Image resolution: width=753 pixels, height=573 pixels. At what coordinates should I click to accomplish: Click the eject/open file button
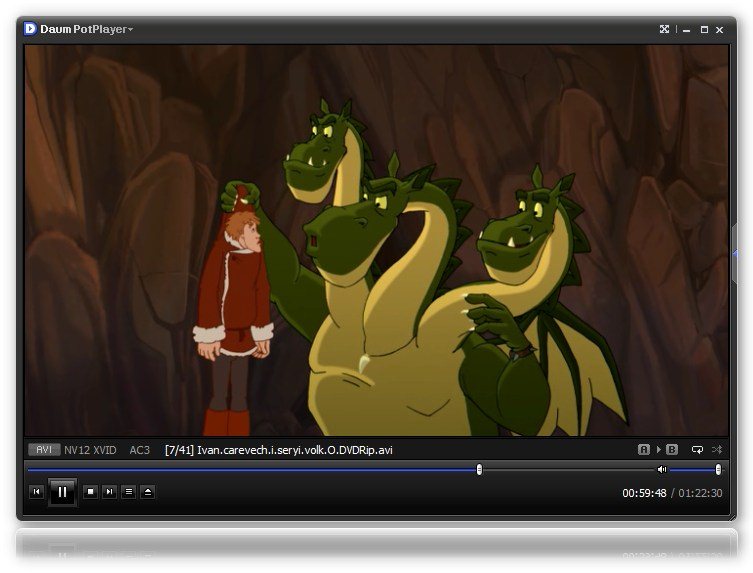pos(147,492)
